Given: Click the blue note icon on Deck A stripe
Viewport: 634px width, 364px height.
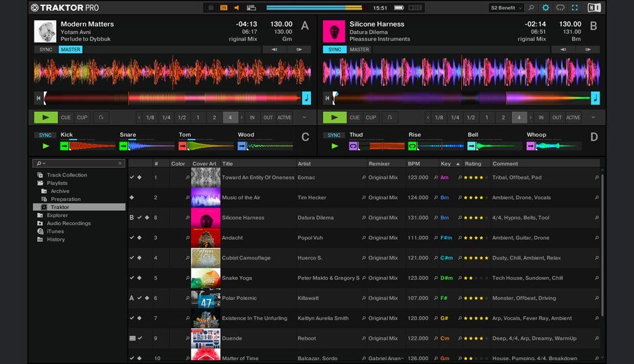Looking at the screenshot, I should (x=306, y=98).
